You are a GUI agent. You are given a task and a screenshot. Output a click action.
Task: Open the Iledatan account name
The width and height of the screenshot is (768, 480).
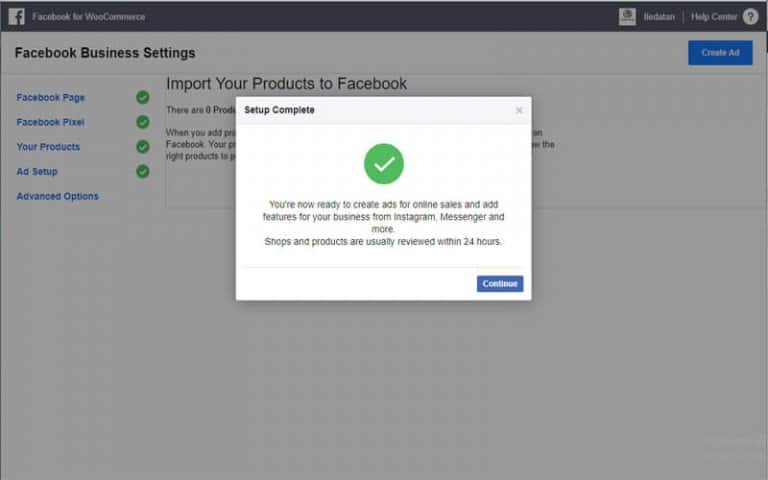(x=659, y=17)
